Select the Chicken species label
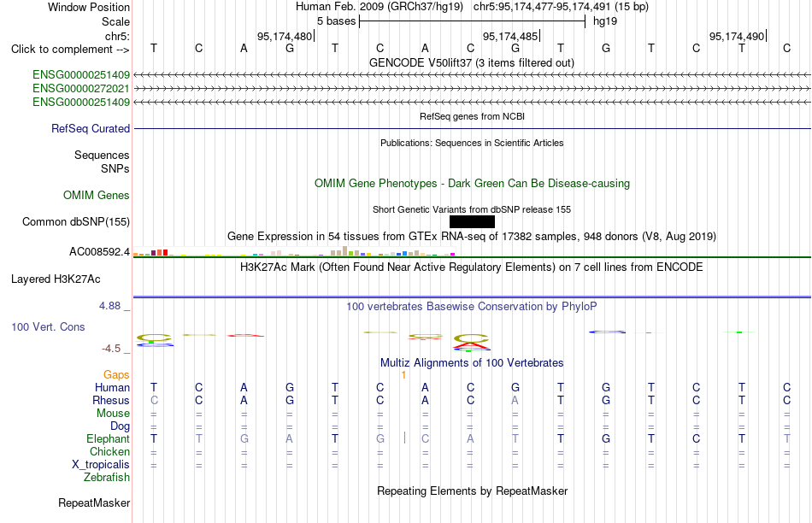The width and height of the screenshot is (812, 523). [x=109, y=451]
